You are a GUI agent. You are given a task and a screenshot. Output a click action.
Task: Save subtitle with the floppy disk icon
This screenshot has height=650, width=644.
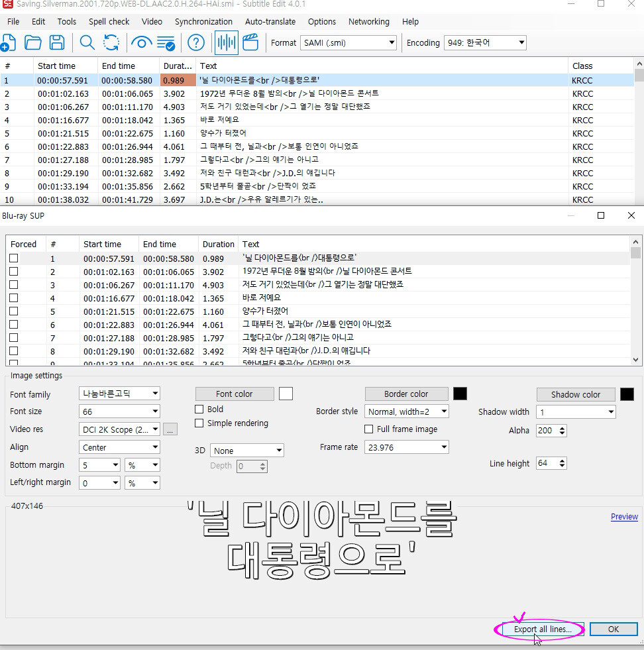coord(58,43)
